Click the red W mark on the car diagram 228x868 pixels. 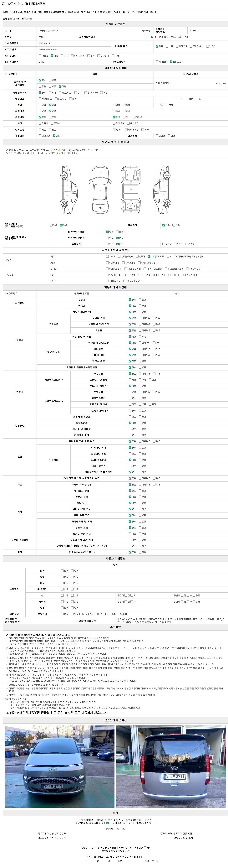(x=100, y=208)
